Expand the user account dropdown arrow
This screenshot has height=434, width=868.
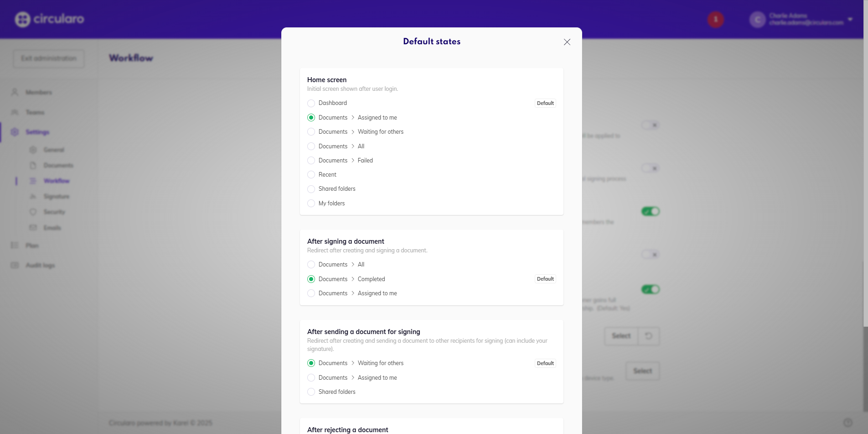[x=850, y=19]
